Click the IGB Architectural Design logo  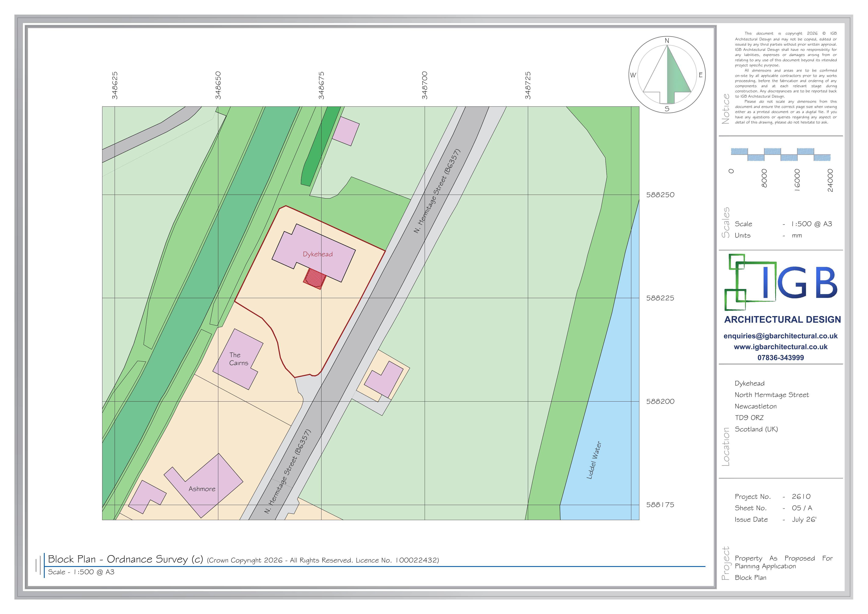click(781, 282)
